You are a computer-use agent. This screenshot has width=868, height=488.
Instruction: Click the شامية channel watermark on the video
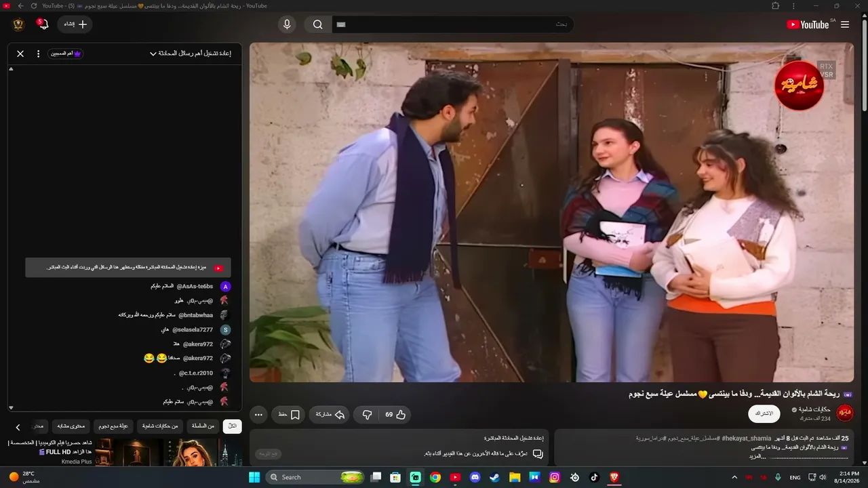(799, 85)
